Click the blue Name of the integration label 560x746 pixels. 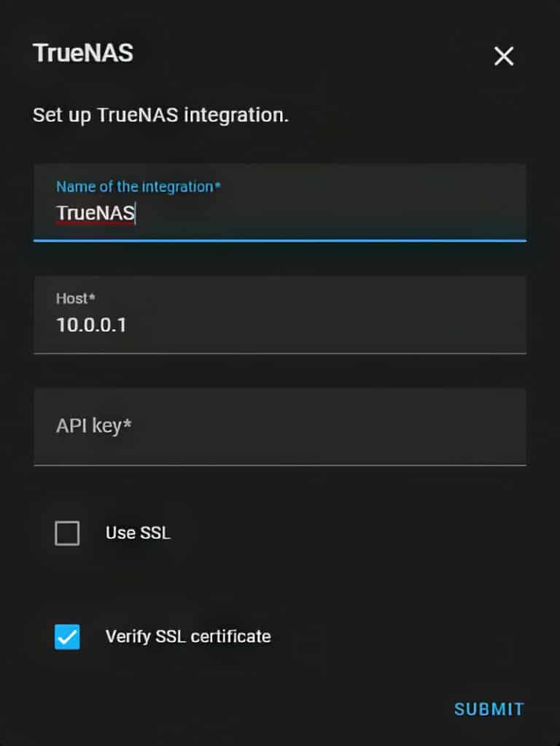[x=139, y=187]
